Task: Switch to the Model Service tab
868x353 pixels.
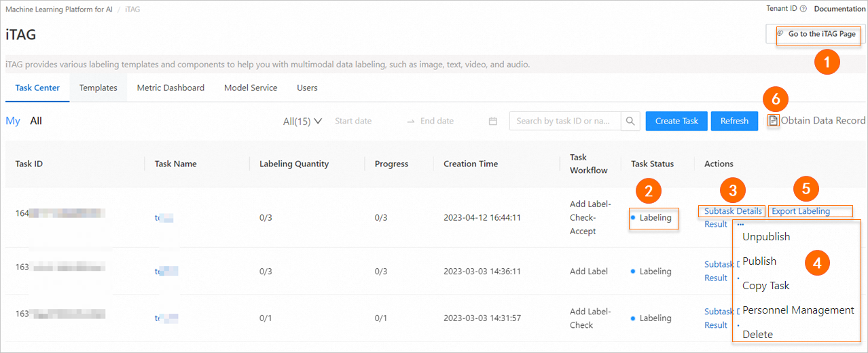Action: point(251,88)
